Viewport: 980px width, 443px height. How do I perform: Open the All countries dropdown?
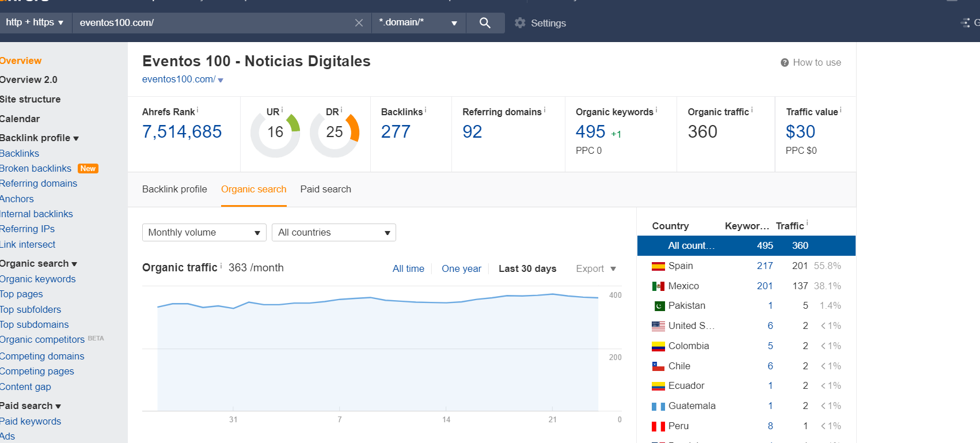click(334, 233)
